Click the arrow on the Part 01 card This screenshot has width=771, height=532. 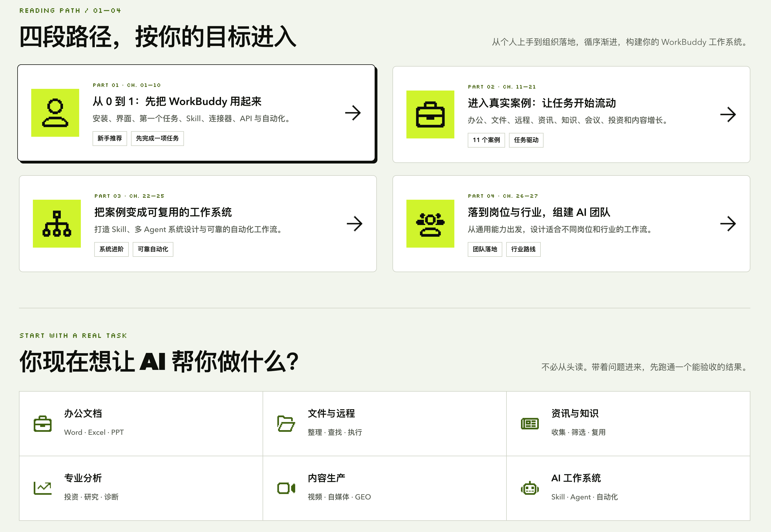click(x=353, y=113)
